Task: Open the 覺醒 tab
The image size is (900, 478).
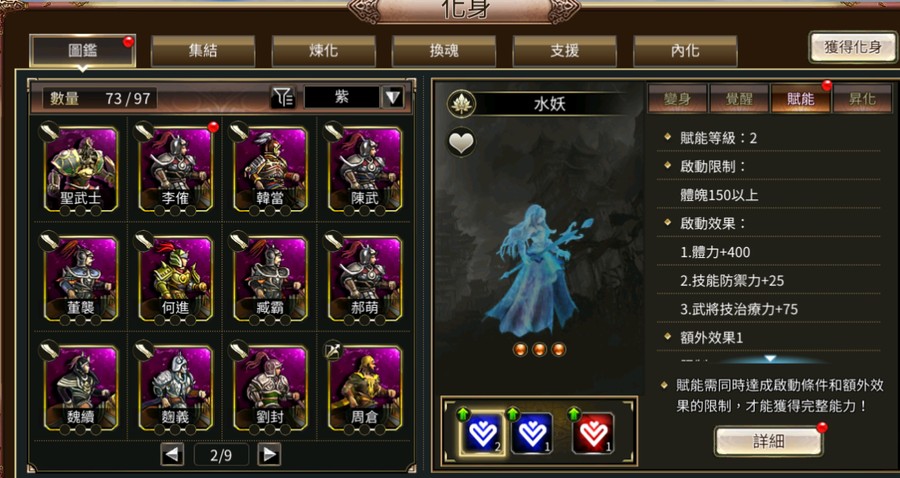Action: pyautogui.click(x=739, y=99)
